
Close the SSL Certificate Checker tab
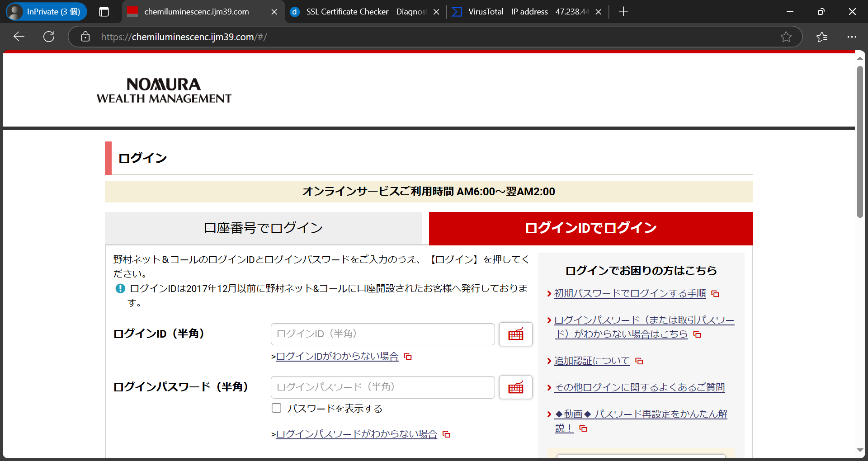click(436, 12)
